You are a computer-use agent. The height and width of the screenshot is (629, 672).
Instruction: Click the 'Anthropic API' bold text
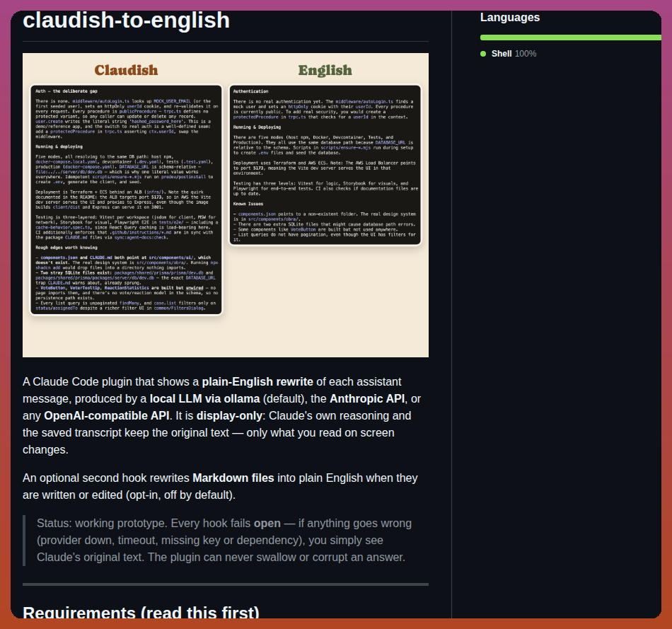click(367, 399)
